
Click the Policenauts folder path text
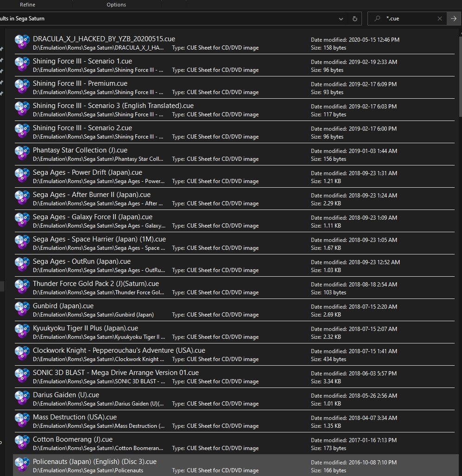coord(88,470)
